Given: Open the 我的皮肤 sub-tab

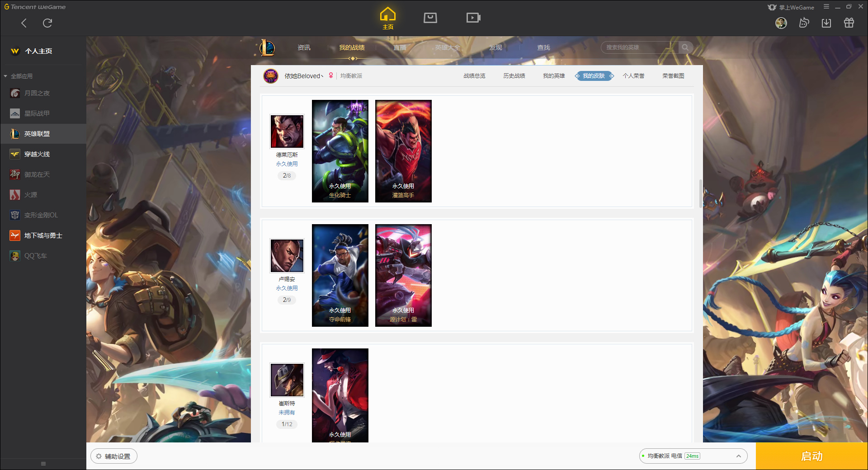Looking at the screenshot, I should tap(594, 76).
